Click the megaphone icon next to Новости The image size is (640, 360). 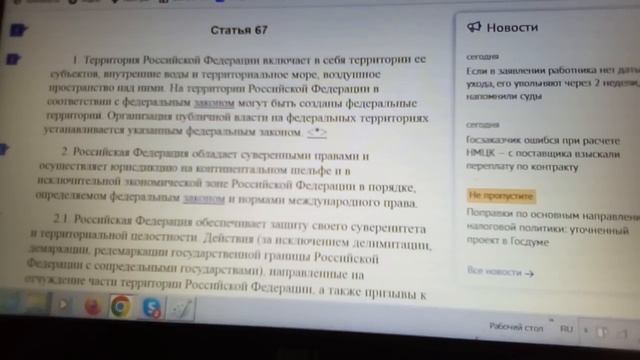474,27
